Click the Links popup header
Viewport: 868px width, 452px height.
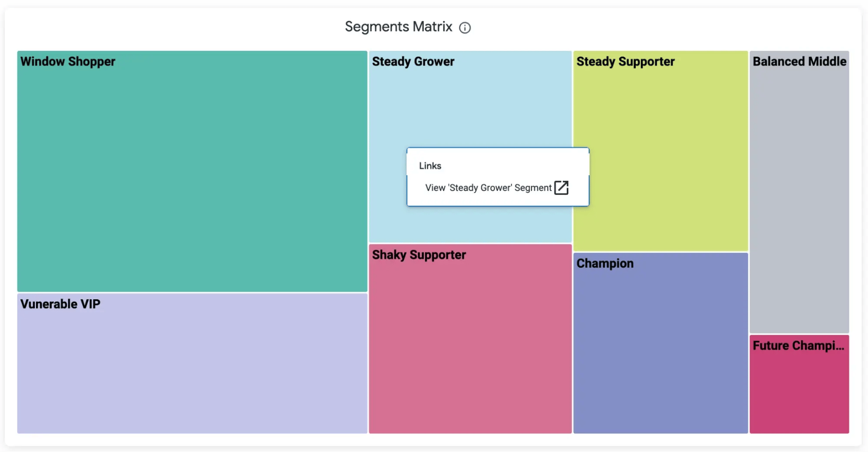click(x=430, y=165)
